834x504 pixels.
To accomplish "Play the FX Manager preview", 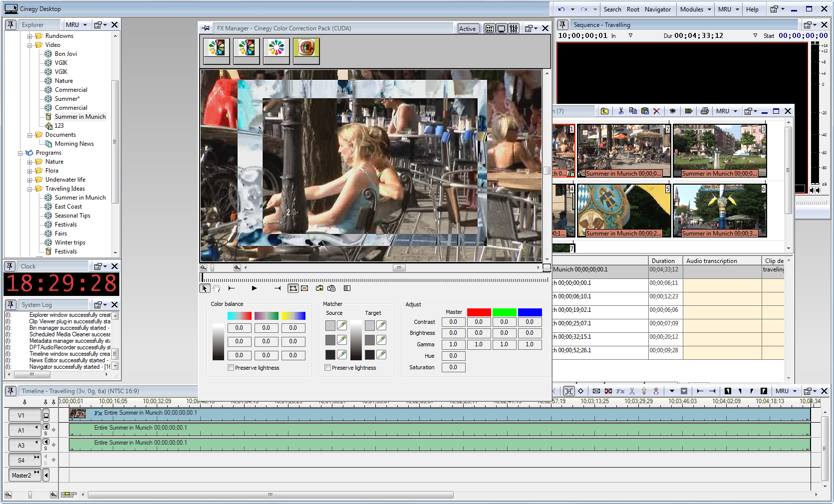I will coord(255,288).
